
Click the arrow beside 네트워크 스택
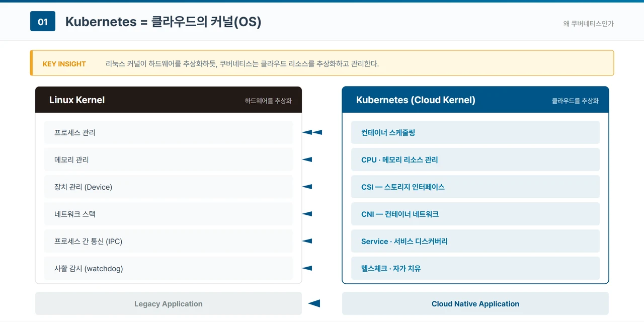coord(307,214)
